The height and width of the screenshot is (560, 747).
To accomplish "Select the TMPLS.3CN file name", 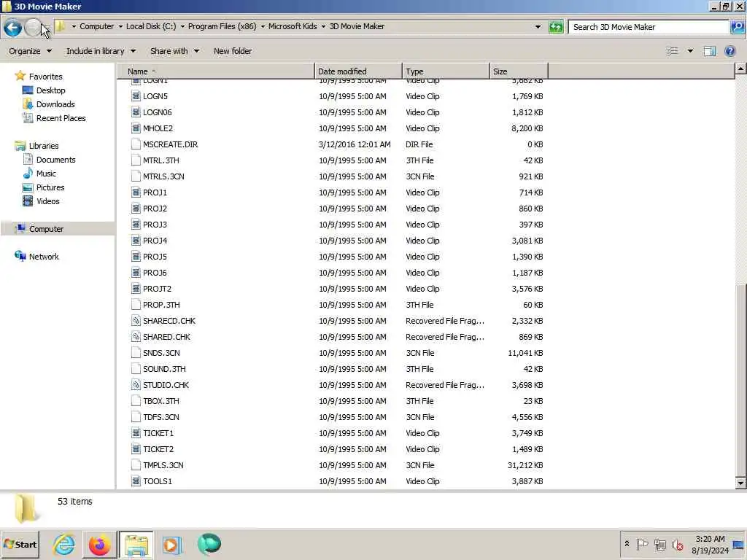I will click(x=163, y=465).
